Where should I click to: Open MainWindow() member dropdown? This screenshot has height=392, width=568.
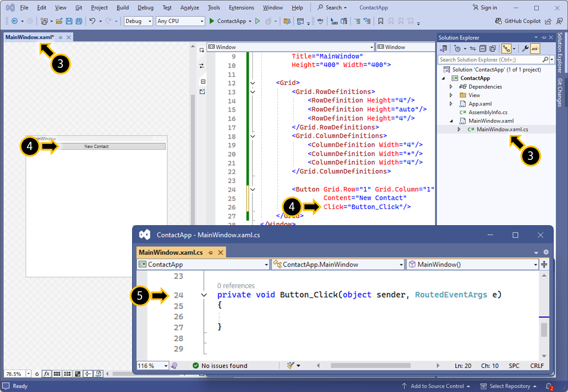(473, 264)
